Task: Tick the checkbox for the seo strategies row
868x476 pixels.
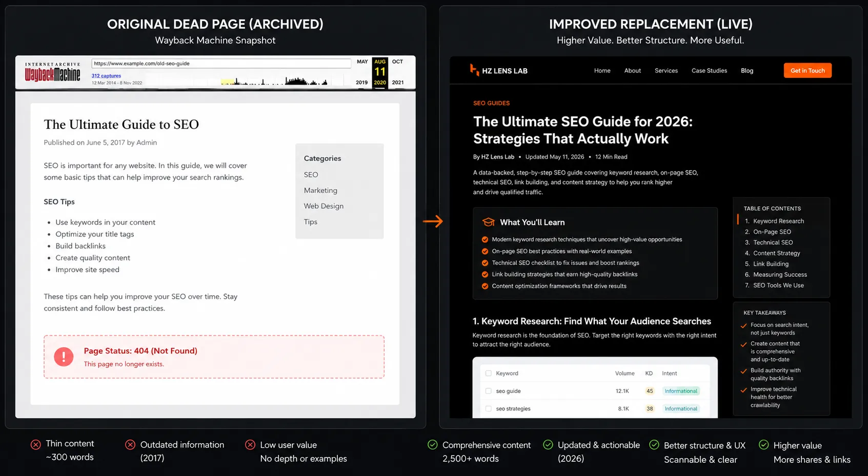Action: 488,408
